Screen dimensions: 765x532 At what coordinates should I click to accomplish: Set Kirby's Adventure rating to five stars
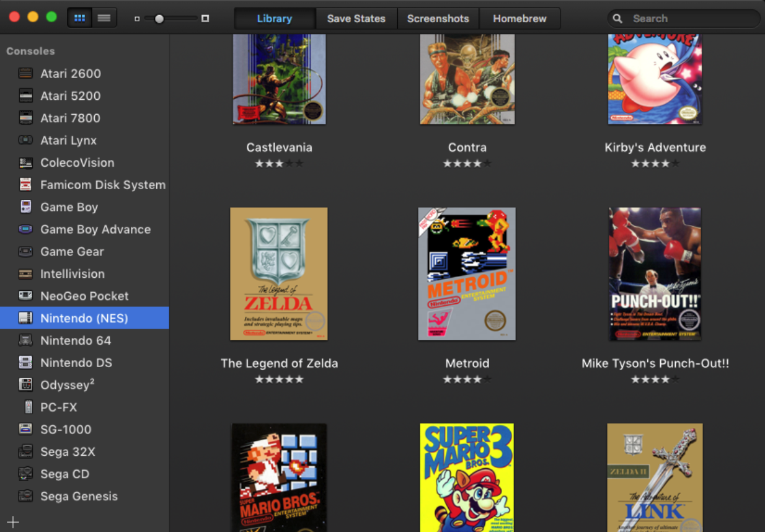point(675,164)
